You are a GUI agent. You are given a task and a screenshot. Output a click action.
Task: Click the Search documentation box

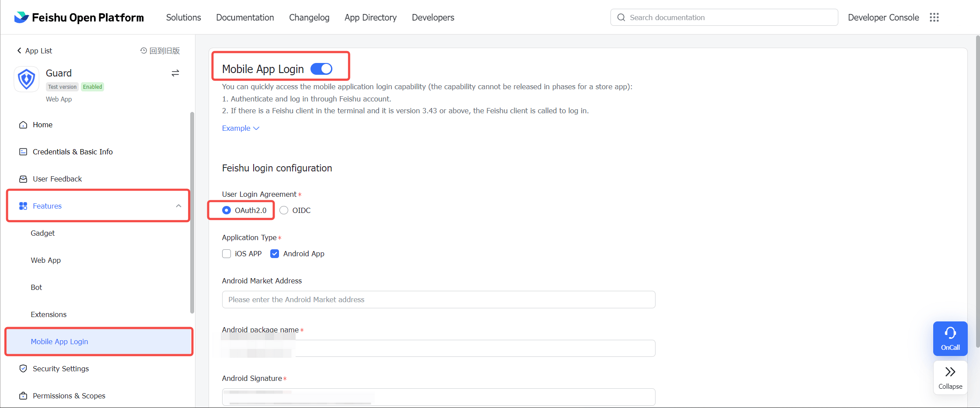[724, 17]
